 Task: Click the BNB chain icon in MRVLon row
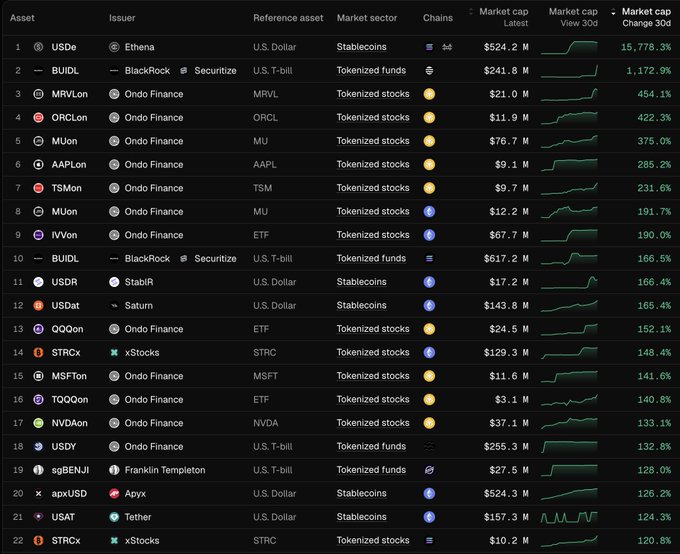coord(429,94)
